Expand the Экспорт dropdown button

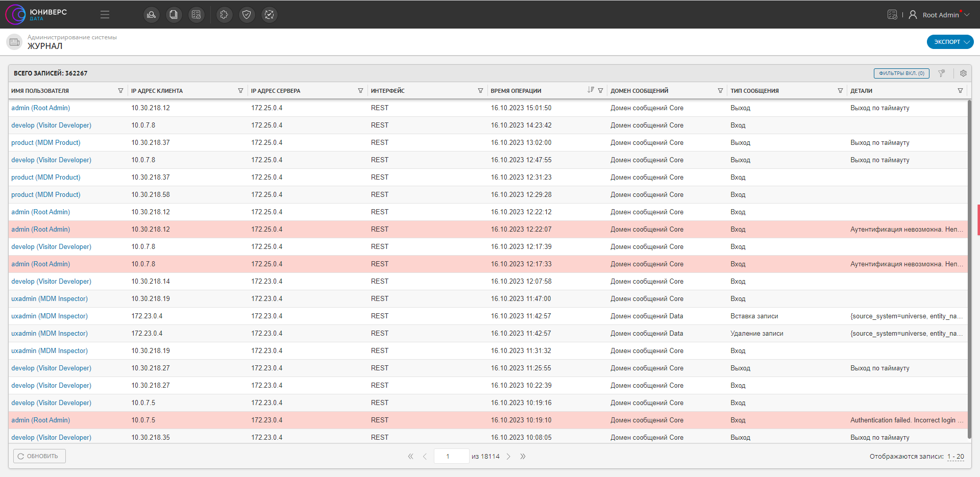click(x=950, y=42)
